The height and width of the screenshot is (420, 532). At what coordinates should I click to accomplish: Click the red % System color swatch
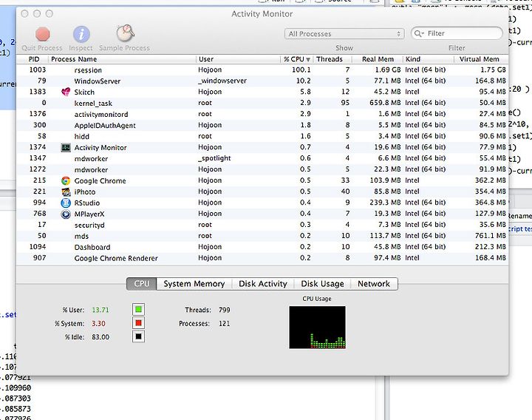click(x=138, y=323)
